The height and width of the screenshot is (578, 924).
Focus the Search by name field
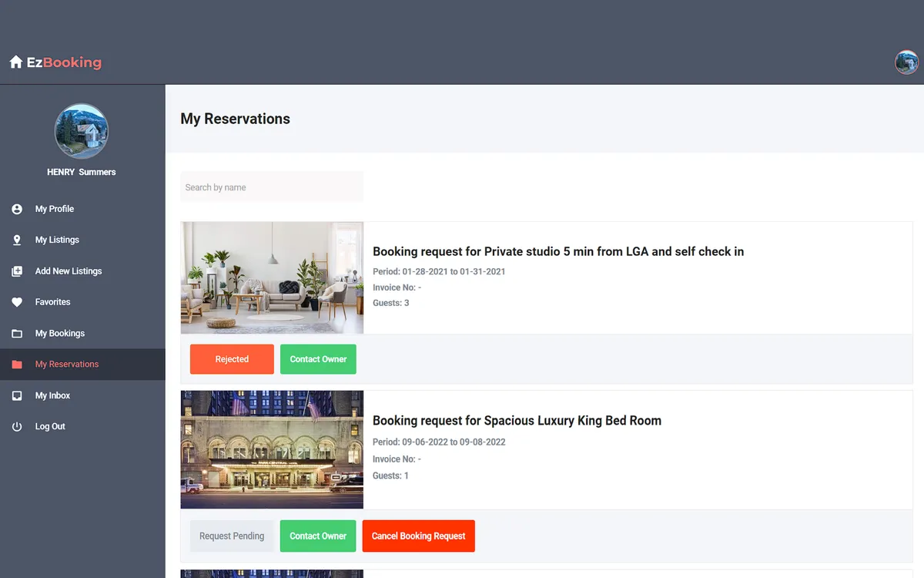coord(272,187)
